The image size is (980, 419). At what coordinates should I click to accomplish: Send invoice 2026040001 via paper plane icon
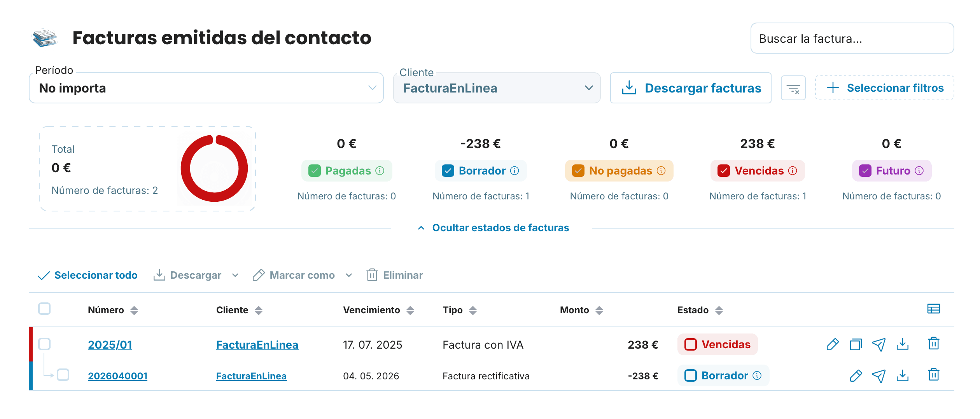coord(879,375)
